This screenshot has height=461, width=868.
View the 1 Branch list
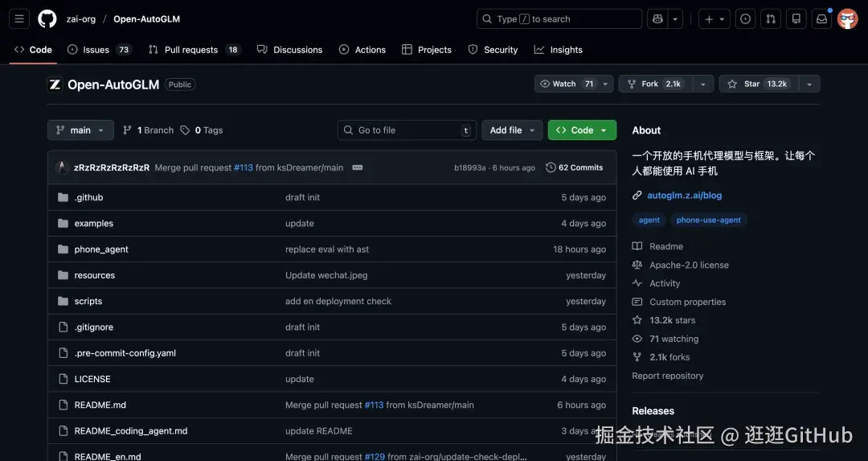[148, 130]
